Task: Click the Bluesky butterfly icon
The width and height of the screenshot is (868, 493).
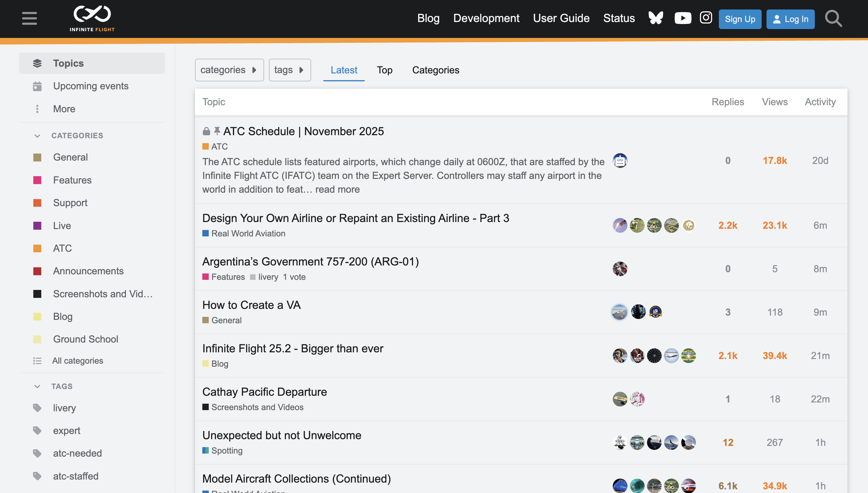Action: click(656, 18)
